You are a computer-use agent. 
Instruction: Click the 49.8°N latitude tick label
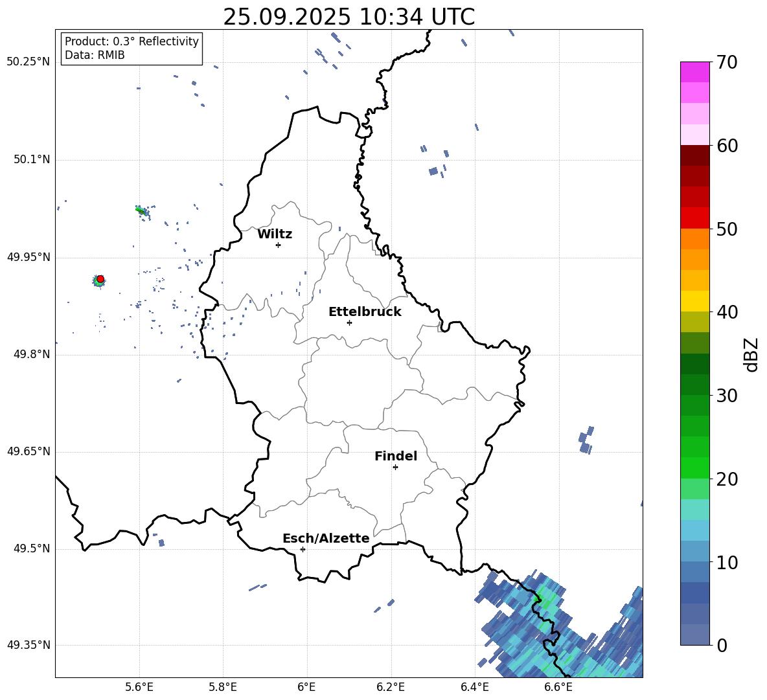pos(32,354)
